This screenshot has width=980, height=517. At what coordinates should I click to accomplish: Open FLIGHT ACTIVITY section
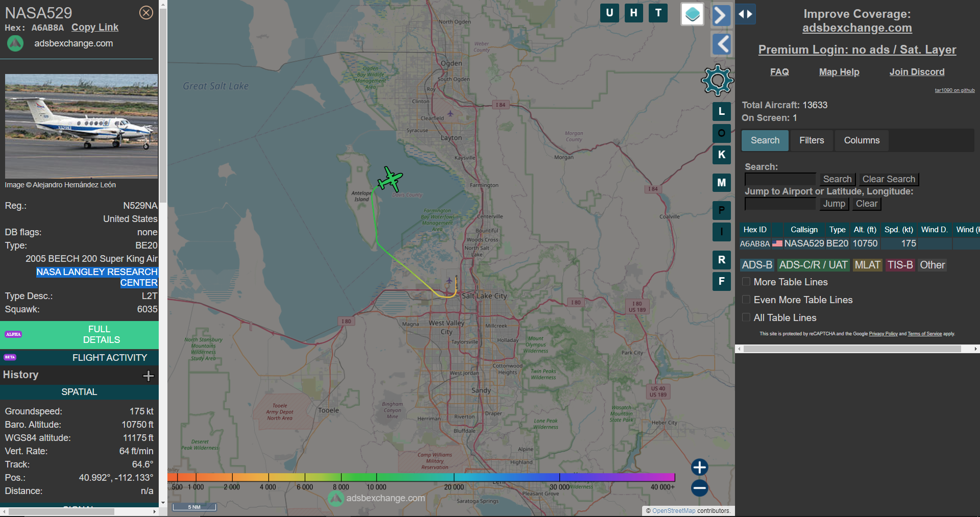[80, 357]
